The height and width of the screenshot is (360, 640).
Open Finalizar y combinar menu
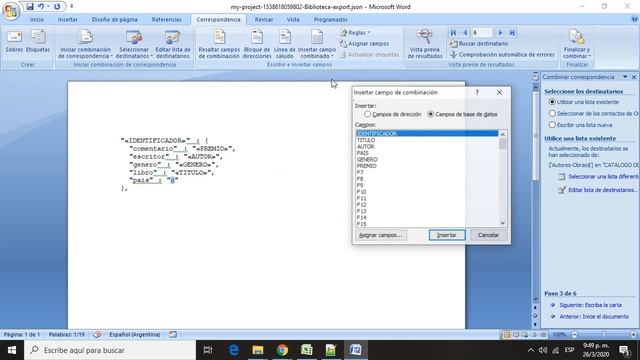click(577, 44)
